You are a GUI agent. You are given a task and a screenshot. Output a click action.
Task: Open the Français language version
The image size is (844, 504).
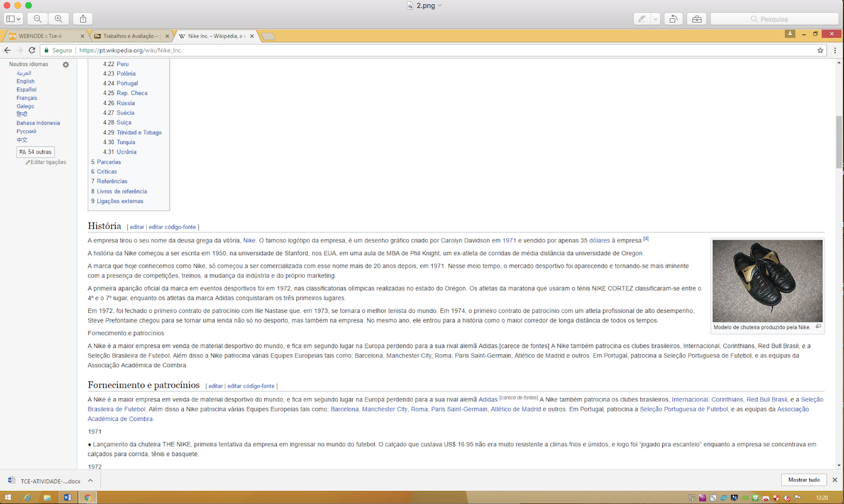point(27,98)
